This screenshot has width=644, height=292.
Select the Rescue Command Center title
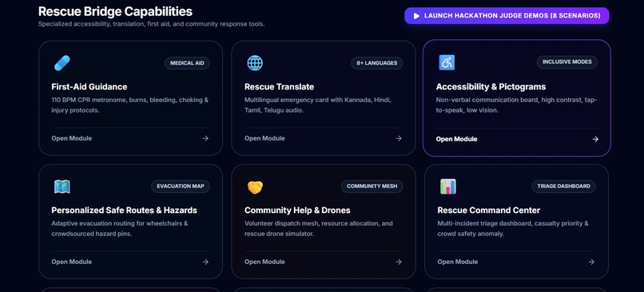coord(489,210)
